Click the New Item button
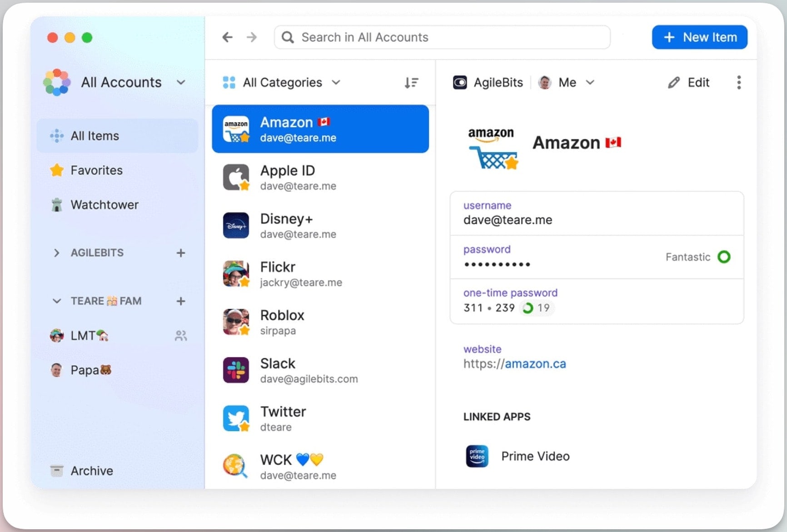Viewport: 787px width, 532px height. pos(699,37)
